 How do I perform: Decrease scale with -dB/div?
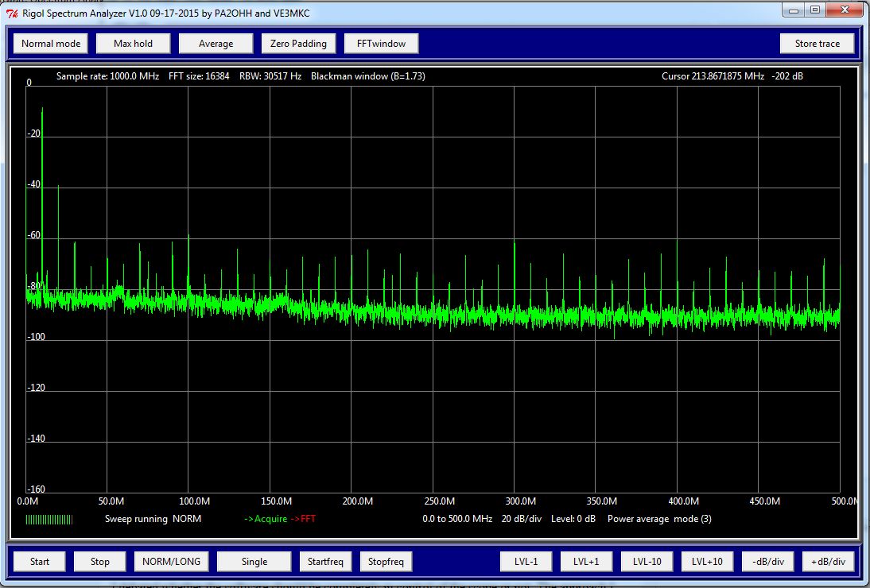767,561
